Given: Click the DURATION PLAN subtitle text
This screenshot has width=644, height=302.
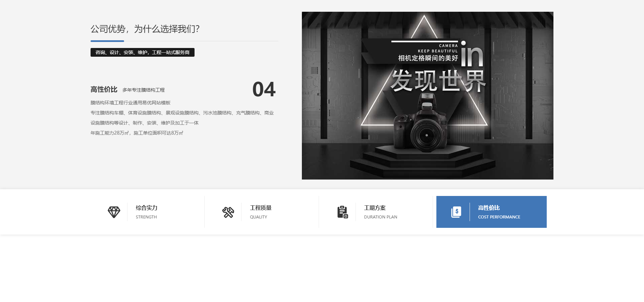Looking at the screenshot, I should point(381,217).
